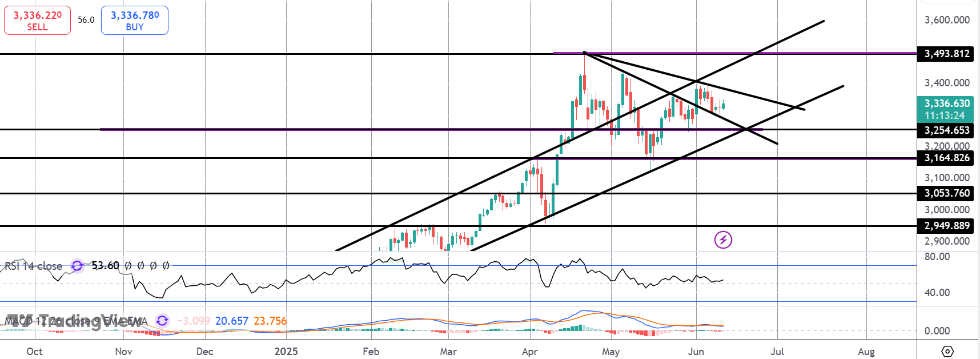
Task: Click the 3,400.000 price scale value
Action: [x=947, y=83]
